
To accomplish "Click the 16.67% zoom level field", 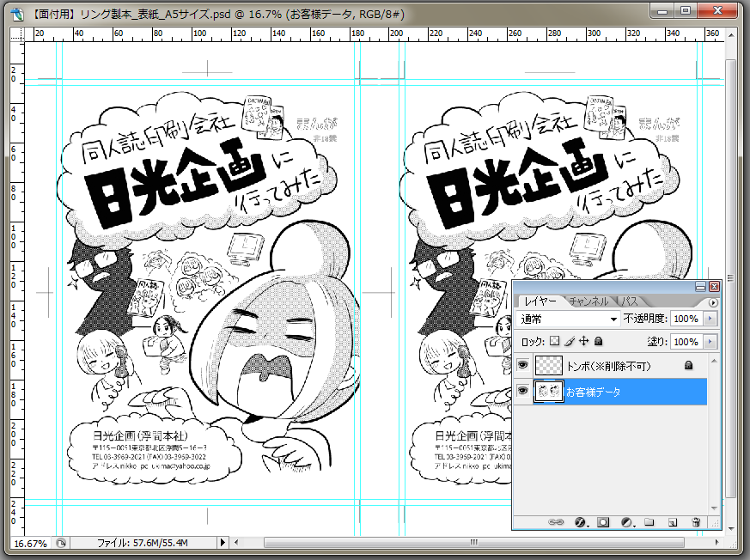I will point(31,543).
